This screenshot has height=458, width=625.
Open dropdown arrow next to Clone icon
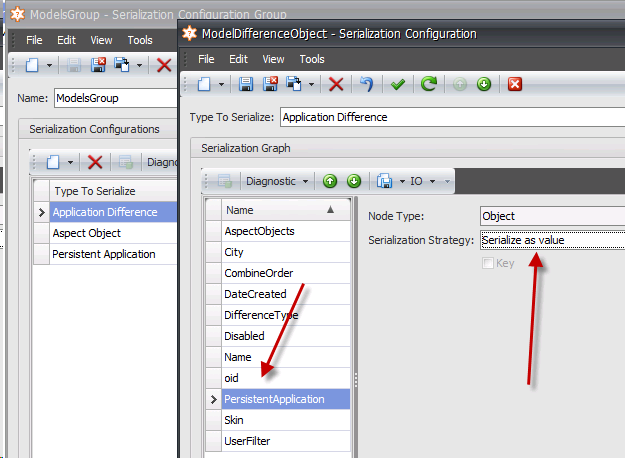point(402,181)
